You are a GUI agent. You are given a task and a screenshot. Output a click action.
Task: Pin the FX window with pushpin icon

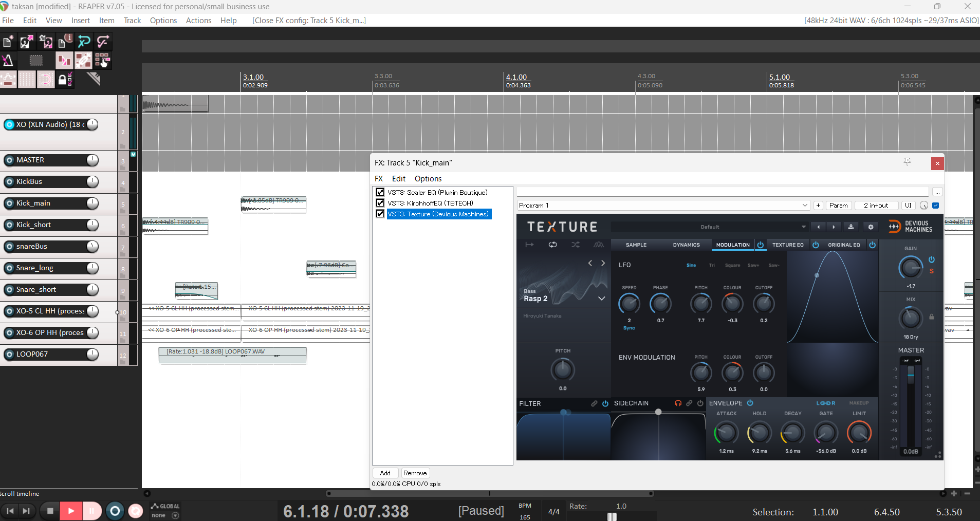point(907,162)
